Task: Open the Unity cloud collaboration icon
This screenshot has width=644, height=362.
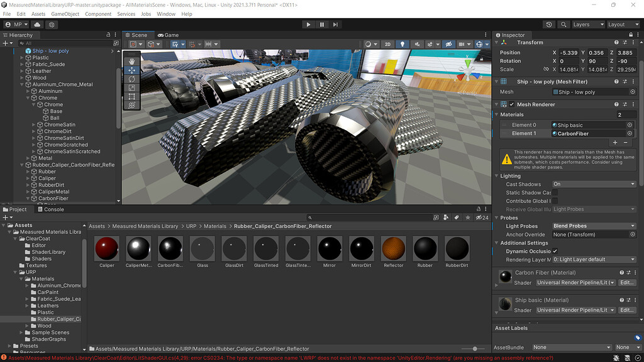Action: pos(37,25)
